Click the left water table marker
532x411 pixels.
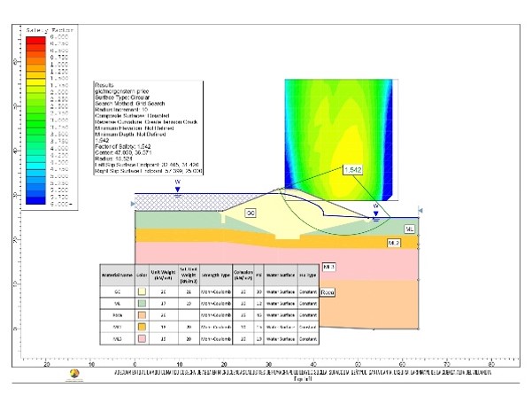click(178, 188)
